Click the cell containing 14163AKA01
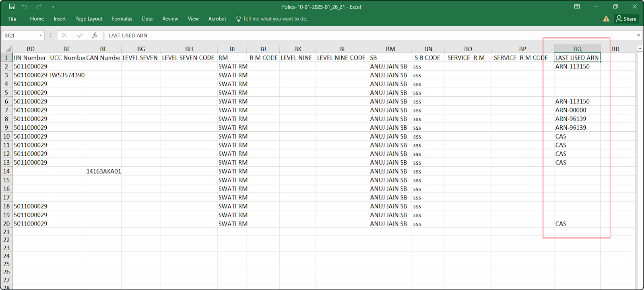Screen dimensions: 644x290 103,171
